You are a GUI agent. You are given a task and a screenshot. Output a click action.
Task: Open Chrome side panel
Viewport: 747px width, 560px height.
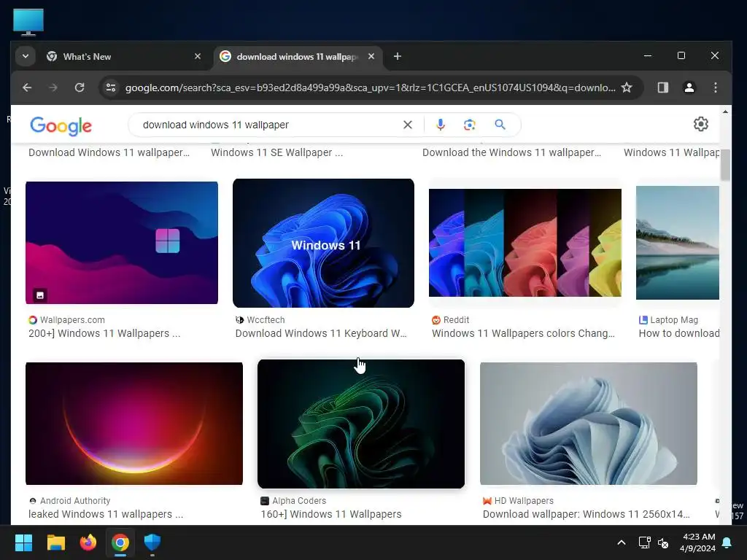click(662, 87)
